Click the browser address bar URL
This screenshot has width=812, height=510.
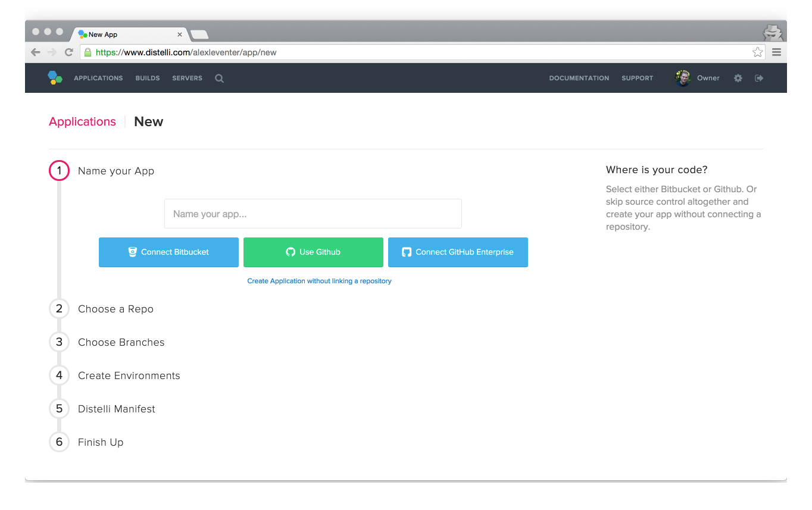point(186,52)
